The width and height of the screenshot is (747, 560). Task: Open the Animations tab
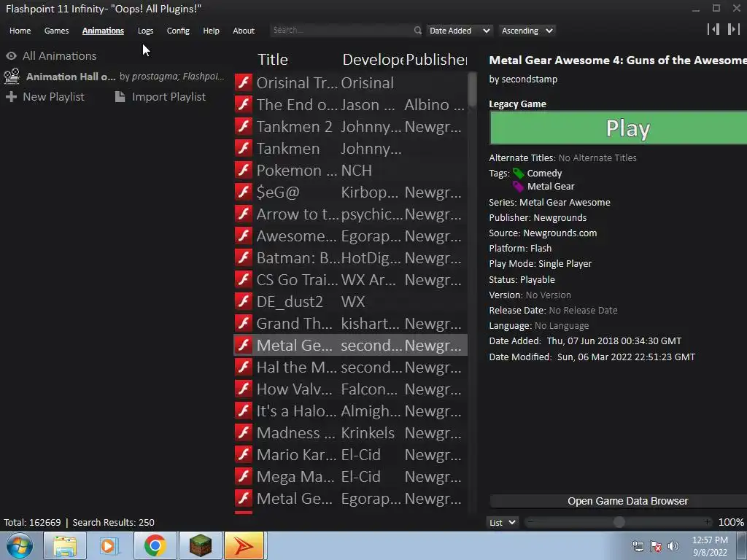click(x=103, y=31)
